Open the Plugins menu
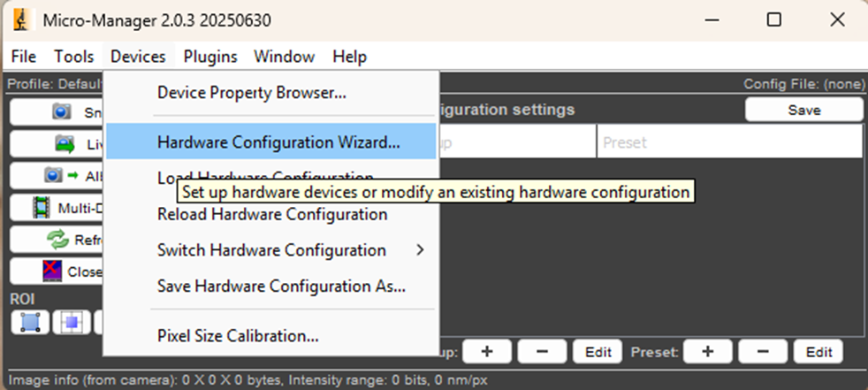 (x=210, y=57)
